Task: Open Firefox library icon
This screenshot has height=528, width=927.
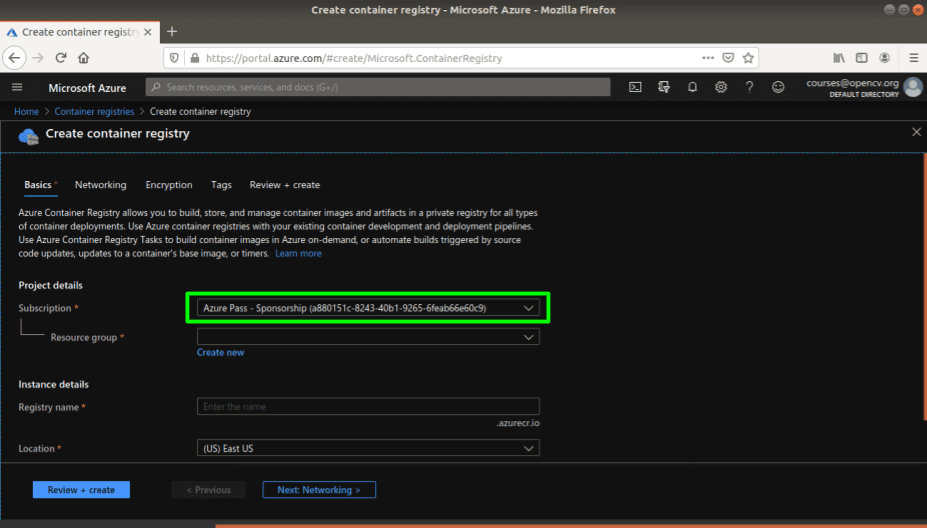Action: coord(839,58)
